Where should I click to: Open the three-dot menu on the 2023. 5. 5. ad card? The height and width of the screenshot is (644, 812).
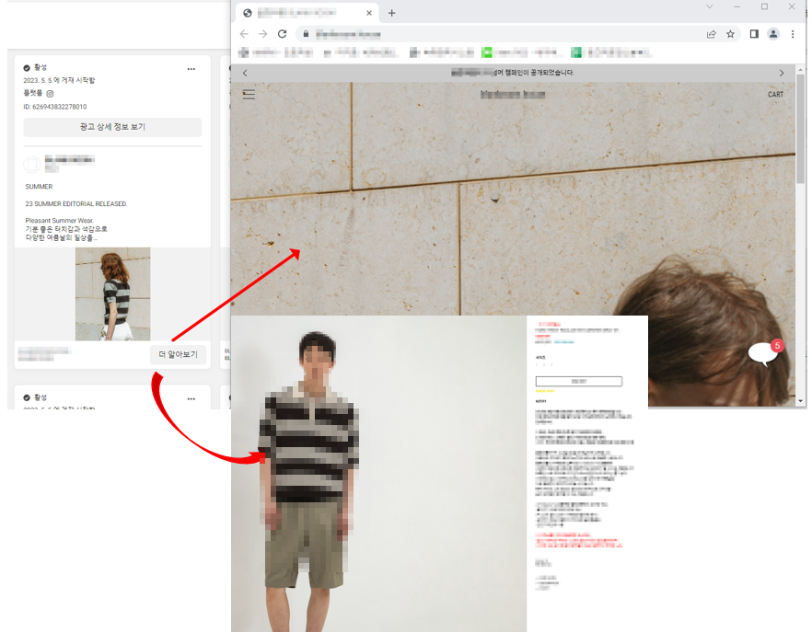191,69
